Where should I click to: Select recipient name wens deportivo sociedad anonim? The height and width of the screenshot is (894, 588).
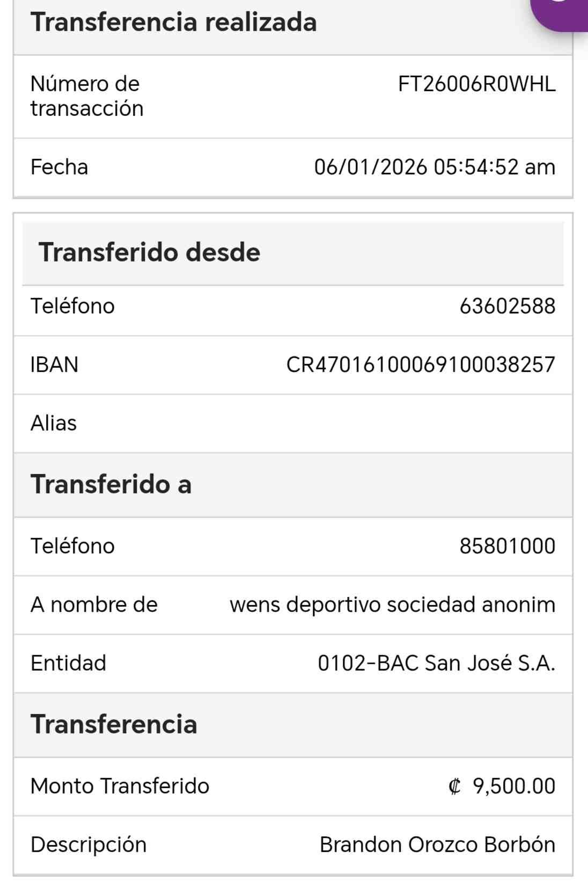tap(392, 605)
